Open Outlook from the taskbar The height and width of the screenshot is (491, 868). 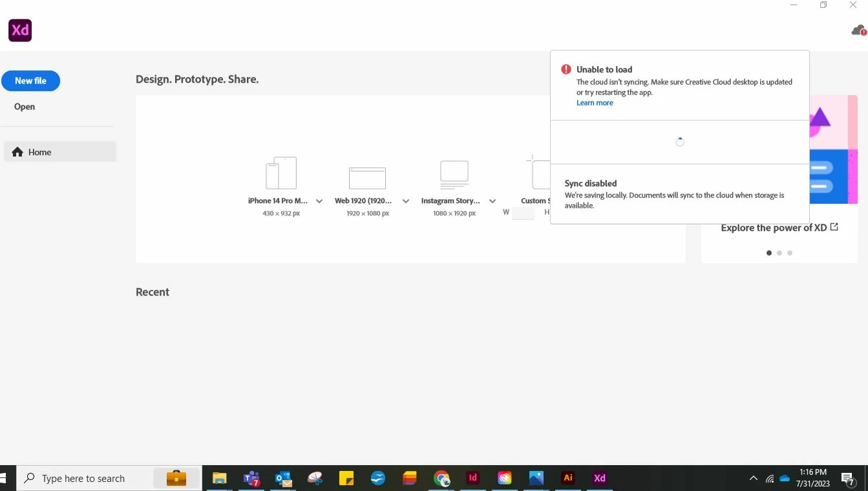[x=283, y=478]
